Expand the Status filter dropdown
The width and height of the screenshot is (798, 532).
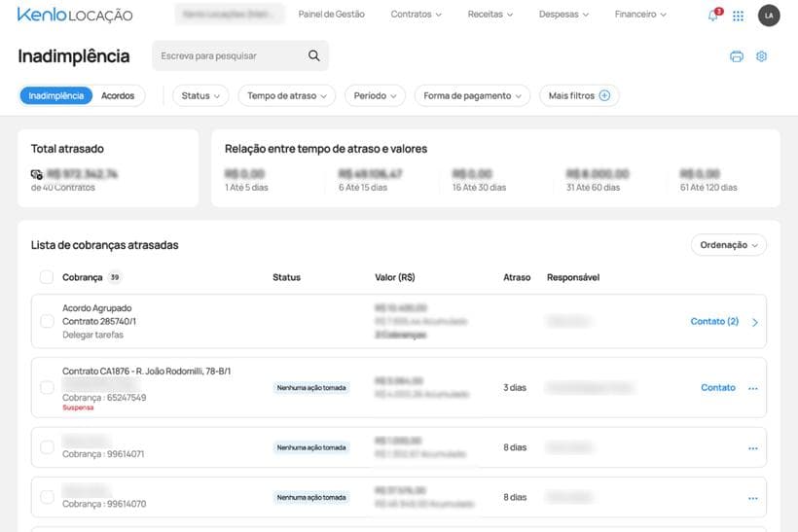200,95
